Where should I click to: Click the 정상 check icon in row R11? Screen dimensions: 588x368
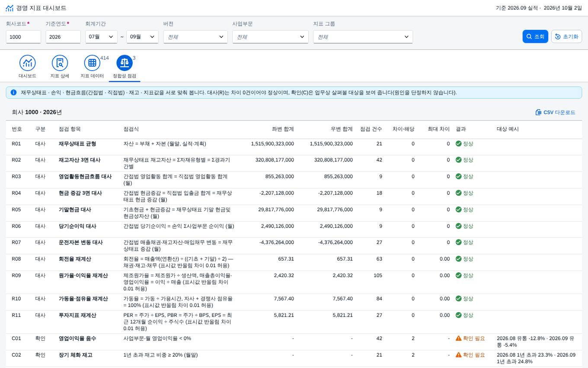tap(458, 315)
